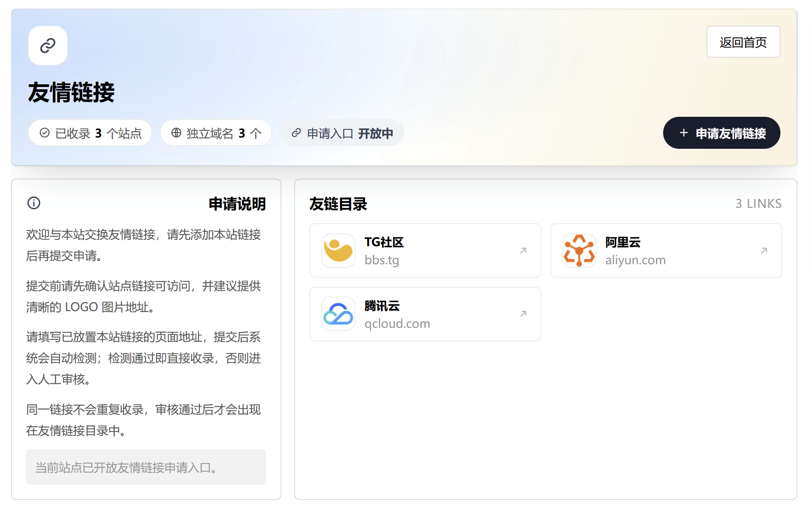The width and height of the screenshot is (812, 505).
Task: Open the TG社区 logo thumbnail
Action: click(x=338, y=251)
